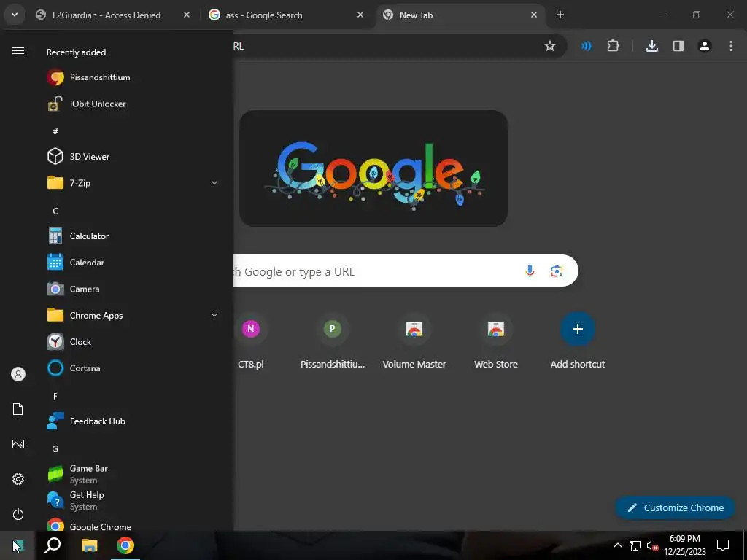The image size is (747, 560).
Task: Open the Action Center notifications icon
Action: [x=723, y=545]
